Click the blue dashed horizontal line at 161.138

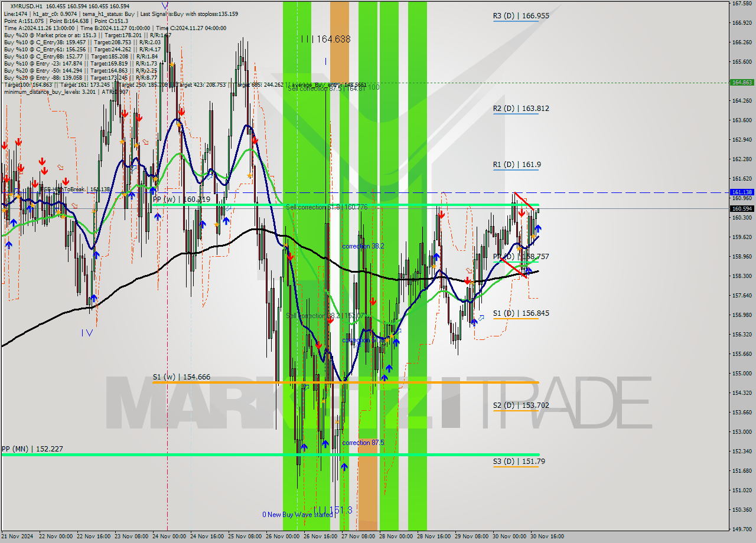364,192
